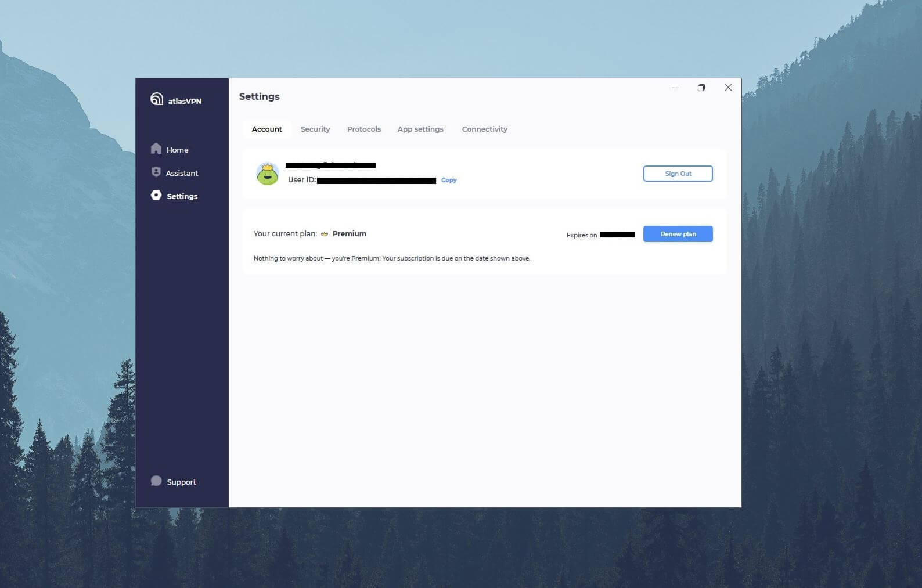Click the Assistant label in sidebar
This screenshot has height=588, width=922.
(x=182, y=173)
